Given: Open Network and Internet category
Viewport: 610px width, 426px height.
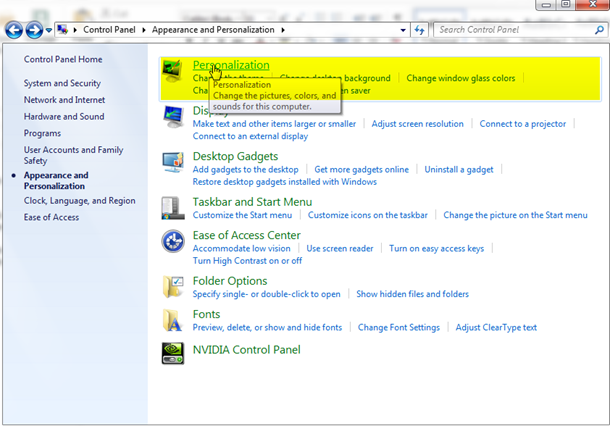Looking at the screenshot, I should pyautogui.click(x=64, y=100).
